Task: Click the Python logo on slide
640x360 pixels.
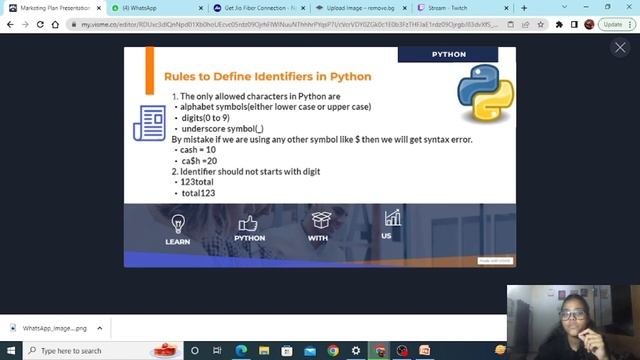Action: point(486,93)
